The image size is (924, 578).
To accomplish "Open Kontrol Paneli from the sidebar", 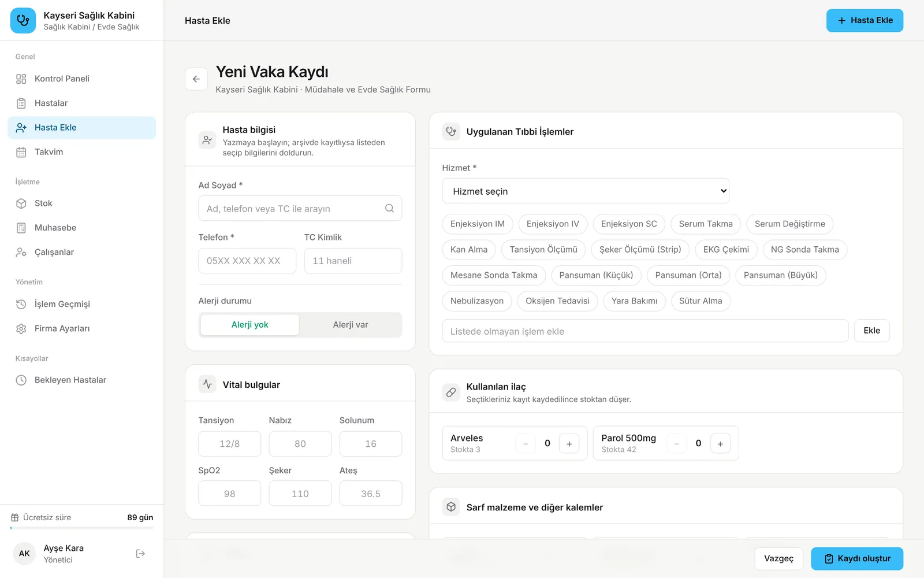I will pyautogui.click(x=82, y=79).
